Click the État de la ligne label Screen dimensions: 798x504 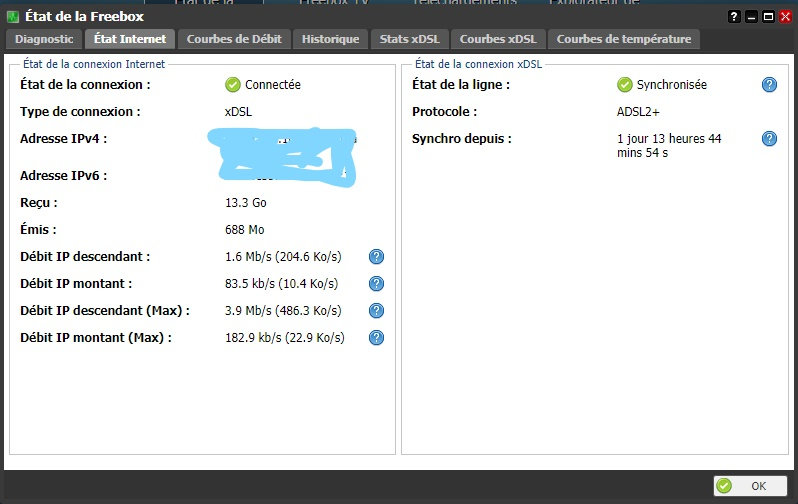pos(461,85)
